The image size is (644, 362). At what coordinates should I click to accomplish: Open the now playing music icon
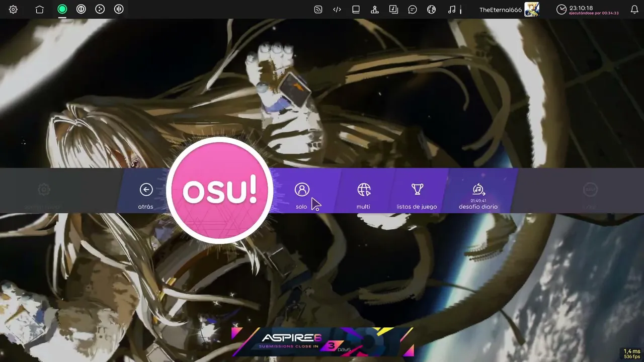tap(451, 9)
